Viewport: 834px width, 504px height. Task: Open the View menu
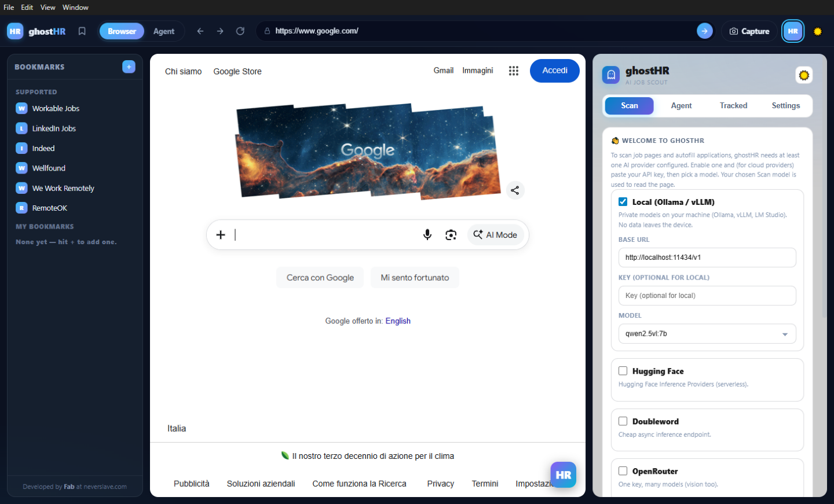click(x=48, y=8)
